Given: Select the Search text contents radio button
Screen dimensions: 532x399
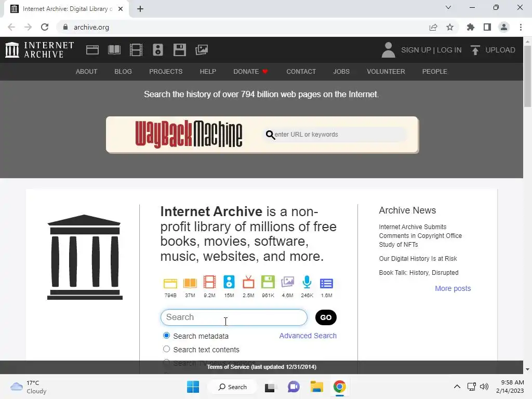Looking at the screenshot, I should pyautogui.click(x=166, y=349).
